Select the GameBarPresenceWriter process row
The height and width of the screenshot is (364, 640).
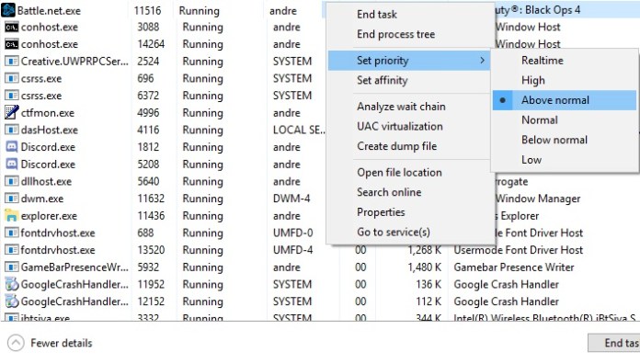320,267
